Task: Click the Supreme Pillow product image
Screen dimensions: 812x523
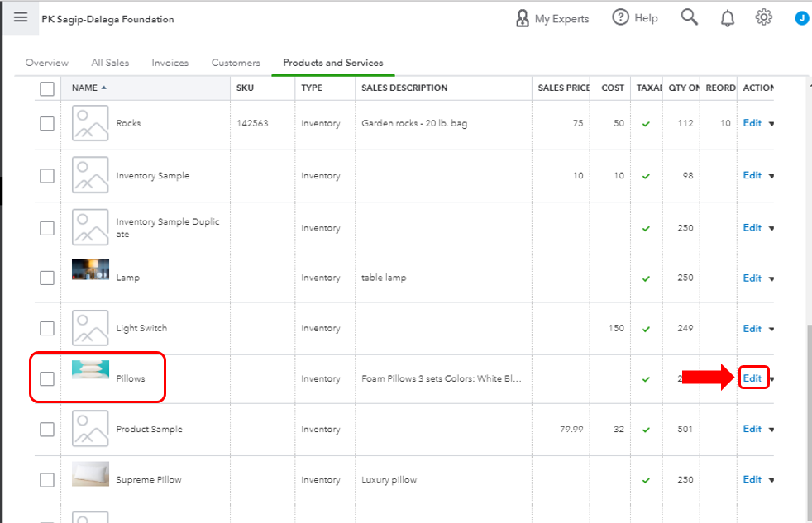Action: point(90,473)
